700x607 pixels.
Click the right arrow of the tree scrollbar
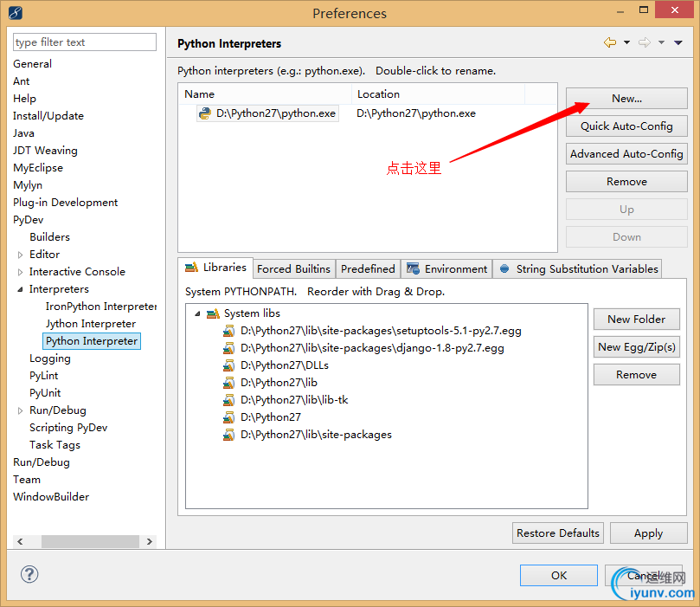(x=150, y=541)
